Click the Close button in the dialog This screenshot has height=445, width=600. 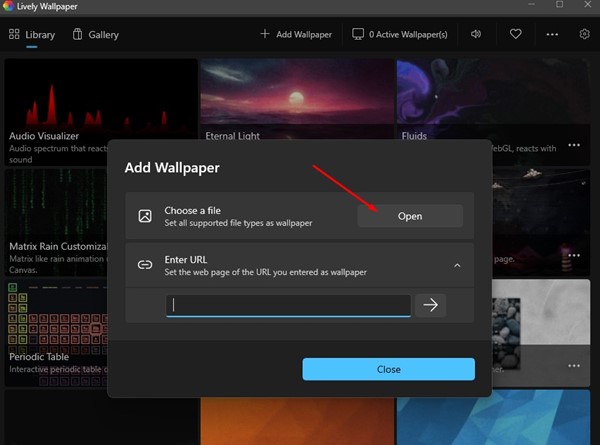pos(388,369)
